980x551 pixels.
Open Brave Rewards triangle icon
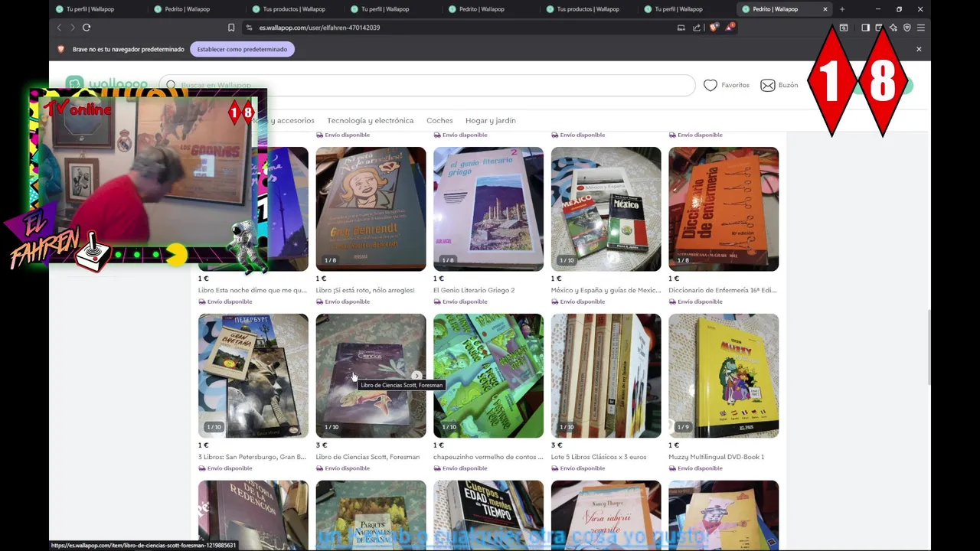[x=730, y=28]
